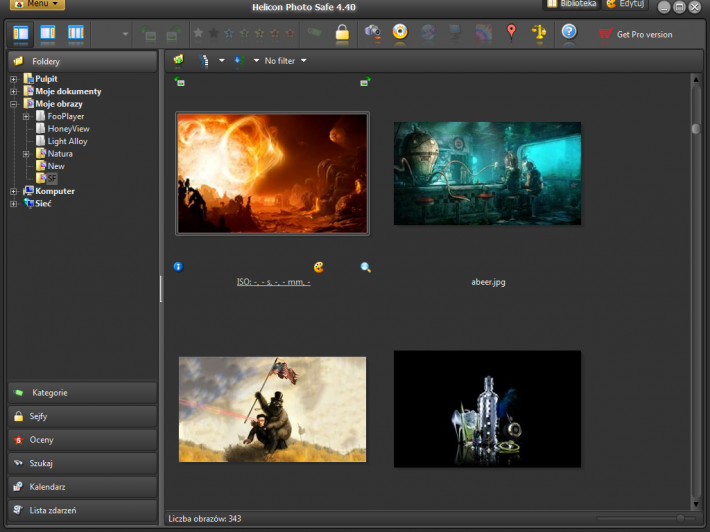
Task: Open the Lista zdarzeń panel
Action: [x=82, y=510]
